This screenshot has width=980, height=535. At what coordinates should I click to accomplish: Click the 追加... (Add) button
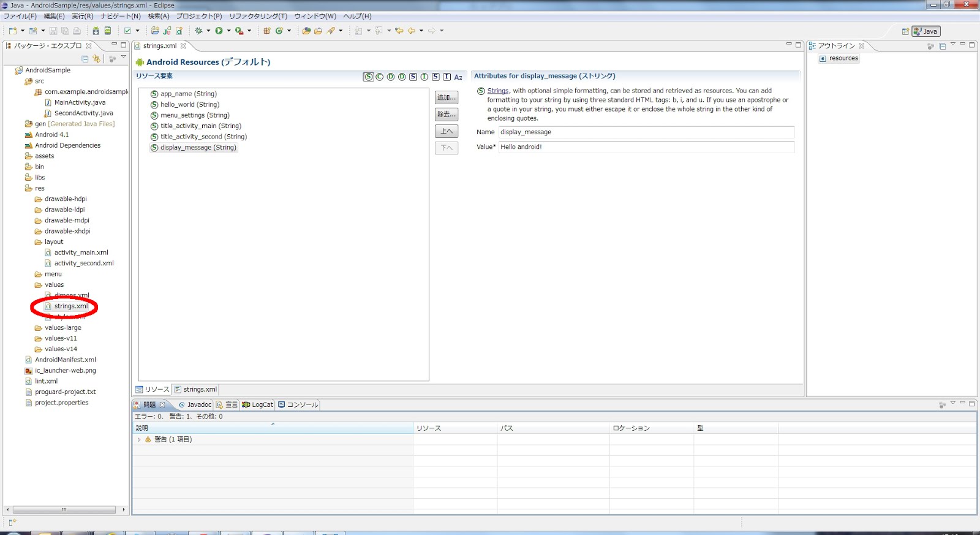447,97
